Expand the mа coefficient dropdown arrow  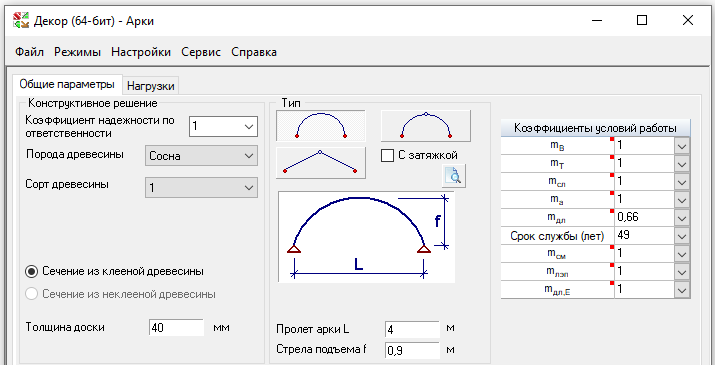point(682,200)
